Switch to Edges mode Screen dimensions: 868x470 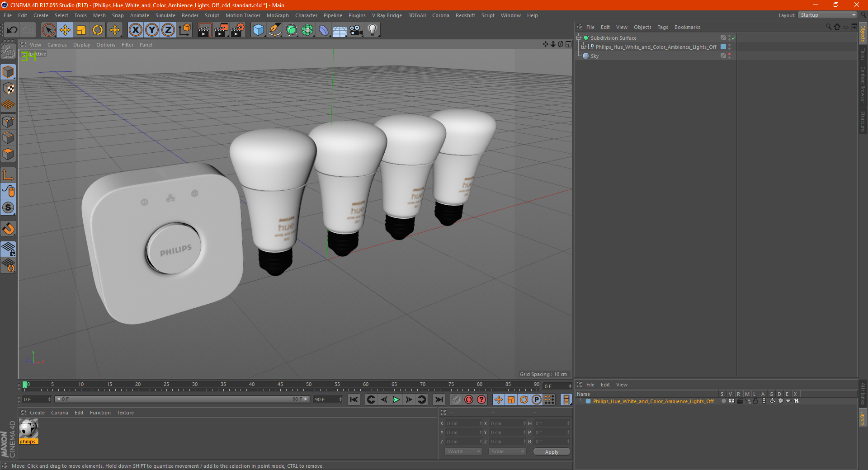click(8, 137)
